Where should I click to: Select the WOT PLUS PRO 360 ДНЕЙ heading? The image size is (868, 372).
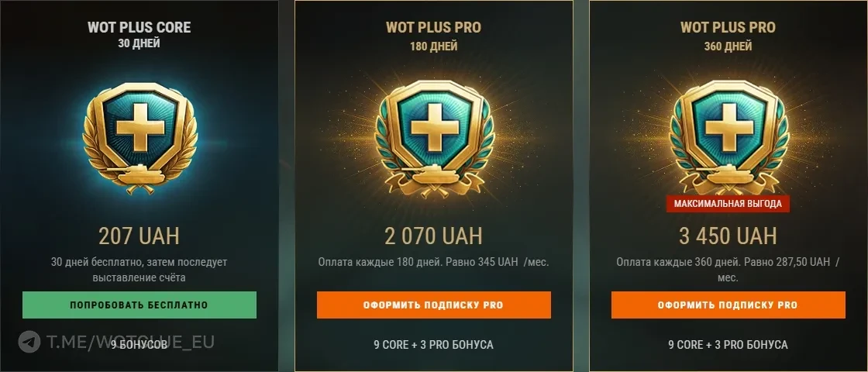coord(728,36)
